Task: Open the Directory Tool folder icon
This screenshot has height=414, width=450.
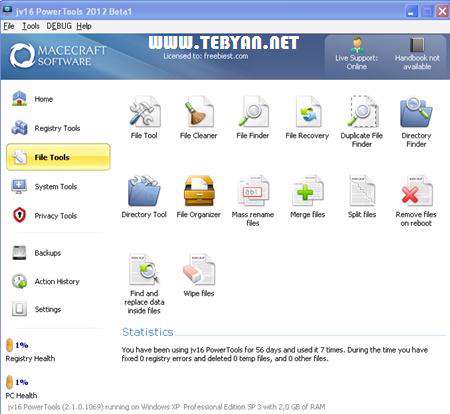Action: [144, 191]
